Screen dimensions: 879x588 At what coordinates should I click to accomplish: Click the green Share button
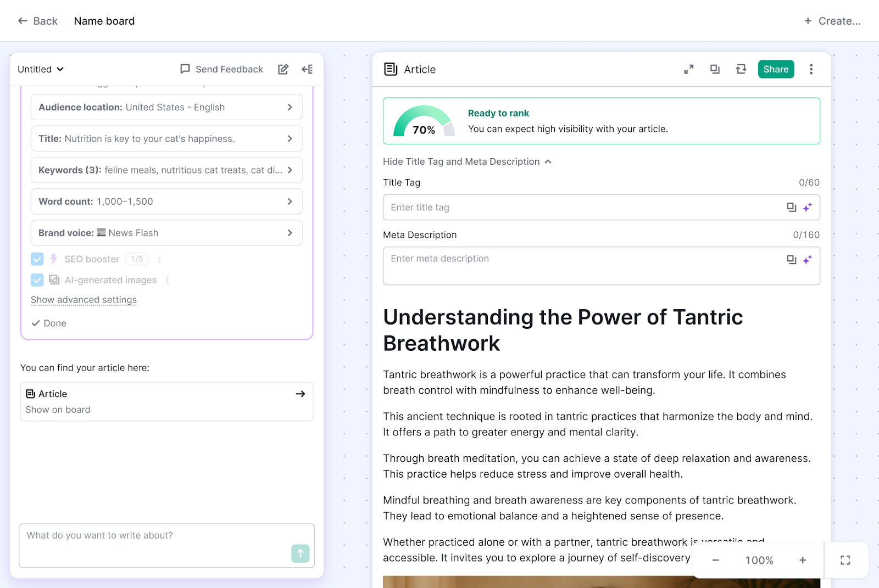tap(776, 69)
